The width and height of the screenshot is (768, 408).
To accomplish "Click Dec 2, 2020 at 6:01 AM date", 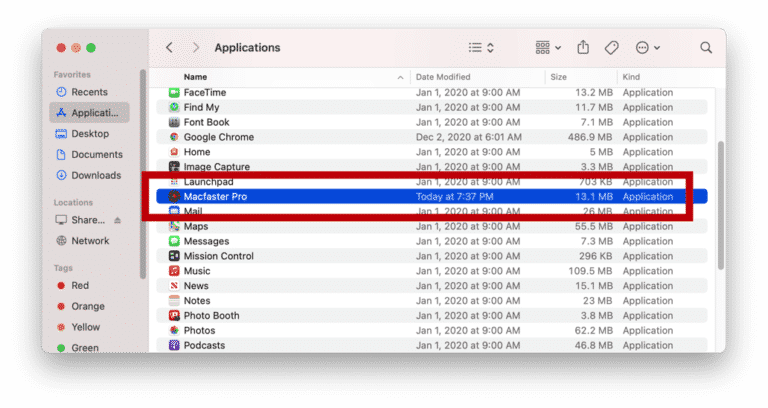I will [x=468, y=137].
